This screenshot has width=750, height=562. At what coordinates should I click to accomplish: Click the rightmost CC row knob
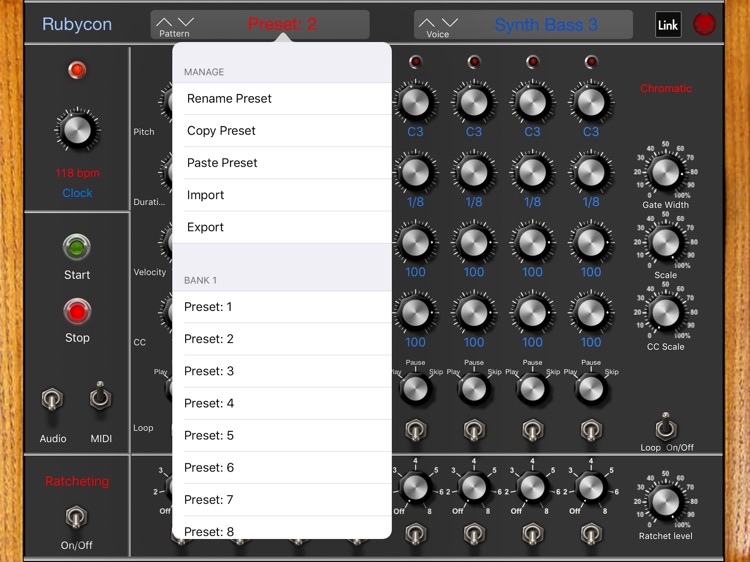point(591,313)
